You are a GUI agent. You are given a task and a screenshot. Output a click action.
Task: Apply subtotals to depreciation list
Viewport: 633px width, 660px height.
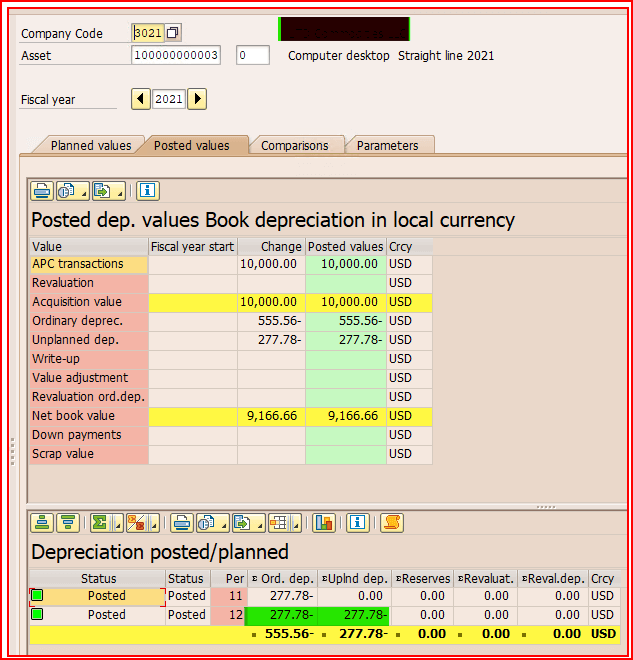pos(136,523)
